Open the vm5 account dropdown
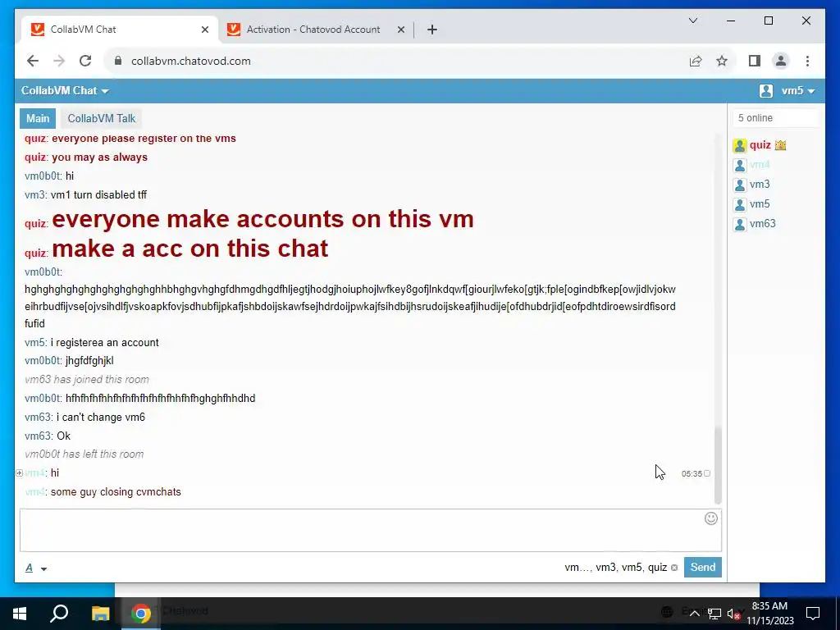840x630 pixels. click(787, 90)
